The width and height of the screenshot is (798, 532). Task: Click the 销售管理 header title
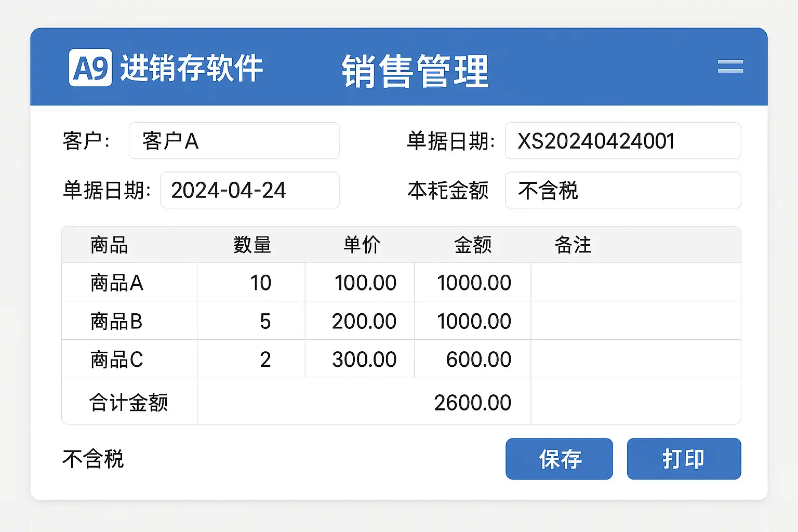(x=415, y=71)
